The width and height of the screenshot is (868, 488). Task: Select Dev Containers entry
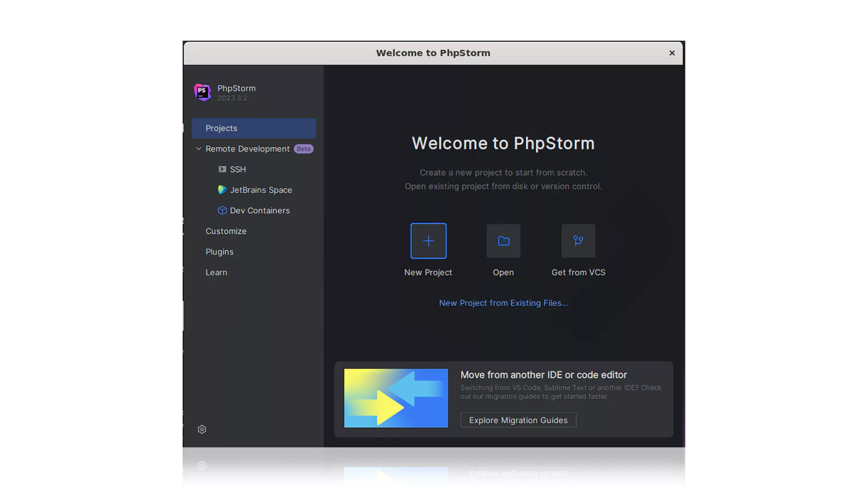(259, 211)
